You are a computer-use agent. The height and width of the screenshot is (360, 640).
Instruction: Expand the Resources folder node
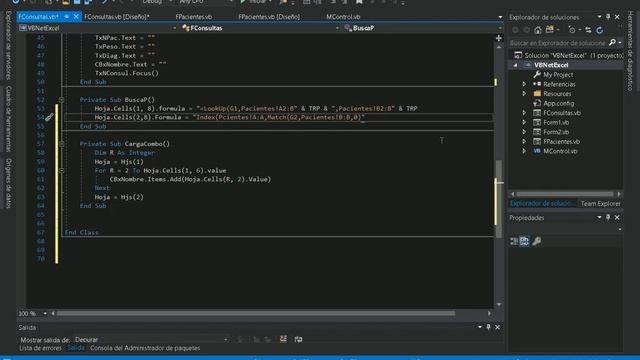(x=524, y=93)
